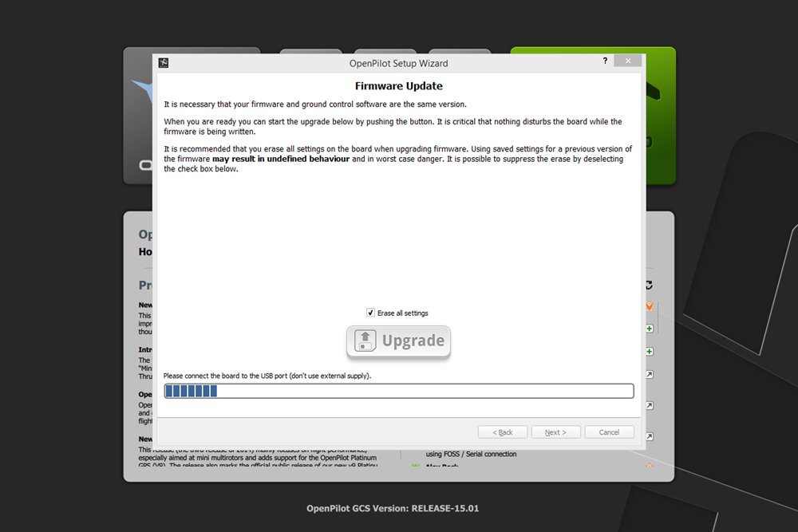Go to previous wizard page with Back

(502, 432)
